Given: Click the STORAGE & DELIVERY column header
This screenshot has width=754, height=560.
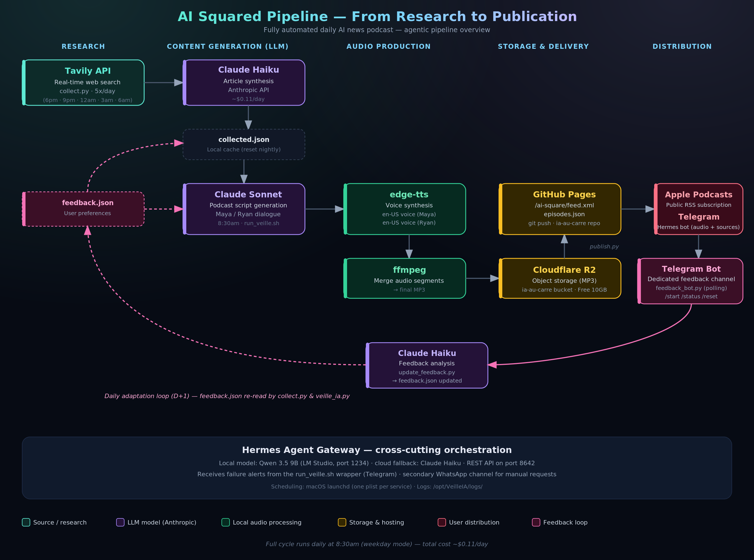Looking at the screenshot, I should coord(543,47).
